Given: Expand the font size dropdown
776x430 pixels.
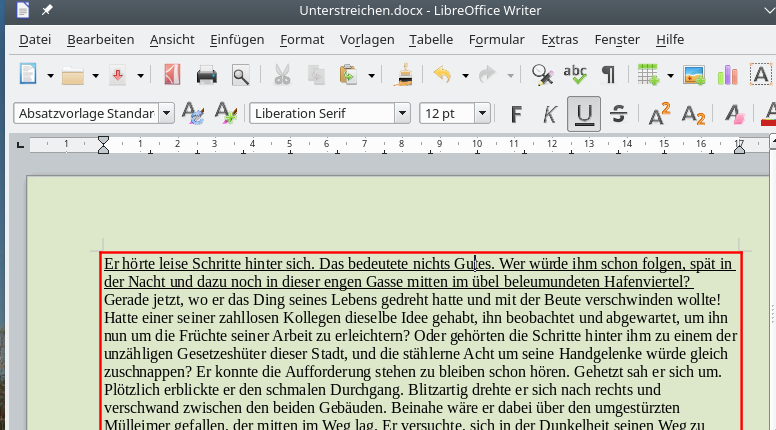Looking at the screenshot, I should click(483, 113).
